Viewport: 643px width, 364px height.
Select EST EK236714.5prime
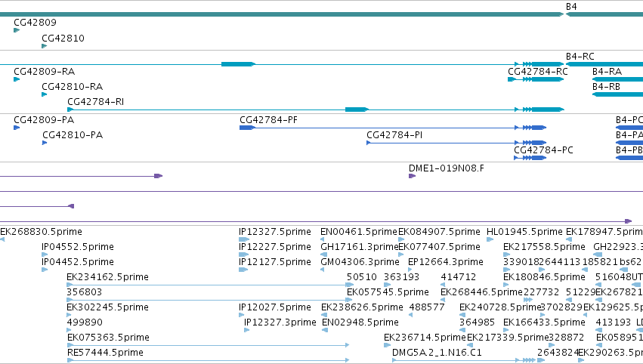pos(425,338)
